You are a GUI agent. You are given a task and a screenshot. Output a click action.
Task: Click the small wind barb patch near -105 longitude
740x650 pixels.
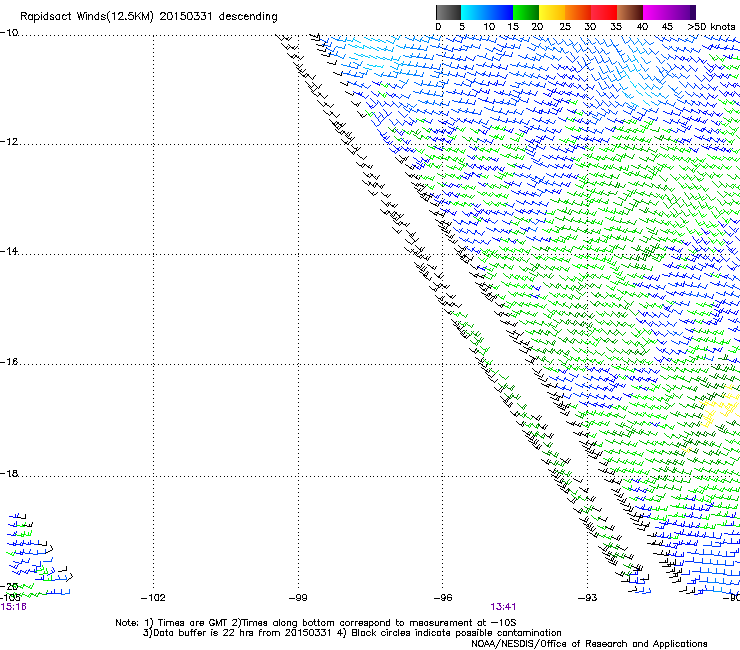39,555
